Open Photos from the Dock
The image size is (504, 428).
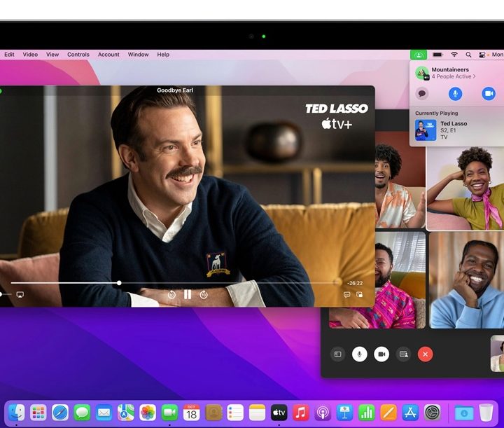point(148,413)
